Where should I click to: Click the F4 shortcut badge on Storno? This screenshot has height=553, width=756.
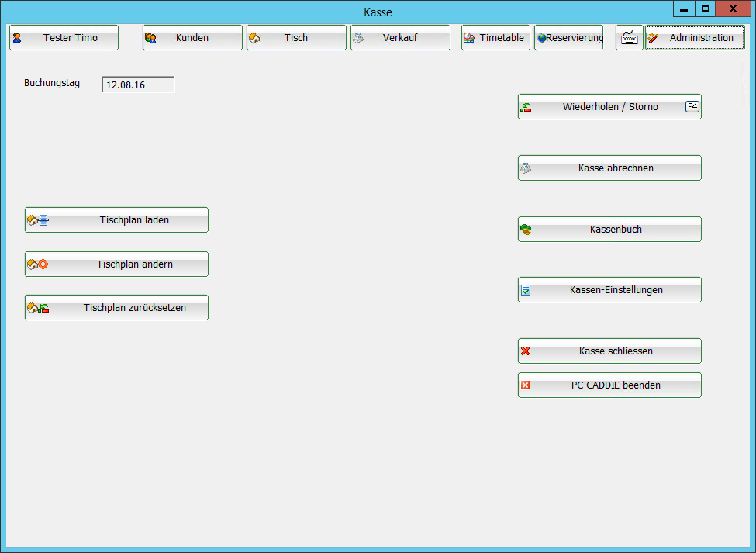click(692, 107)
